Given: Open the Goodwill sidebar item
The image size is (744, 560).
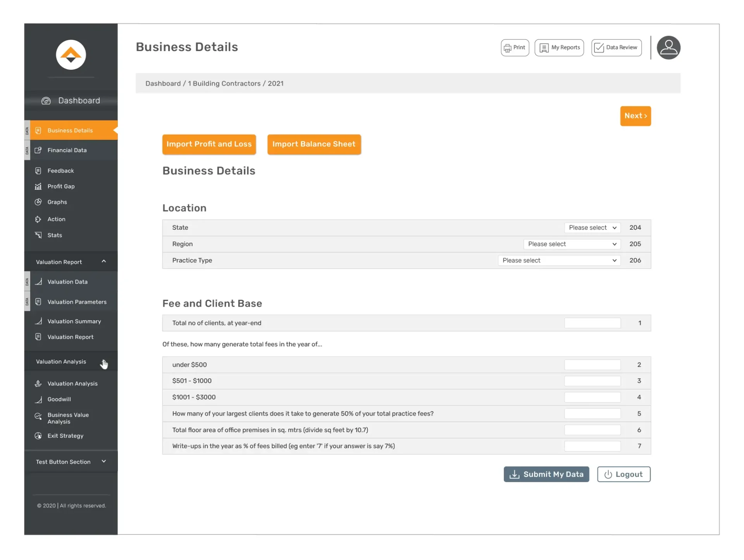Looking at the screenshot, I should coord(59,399).
